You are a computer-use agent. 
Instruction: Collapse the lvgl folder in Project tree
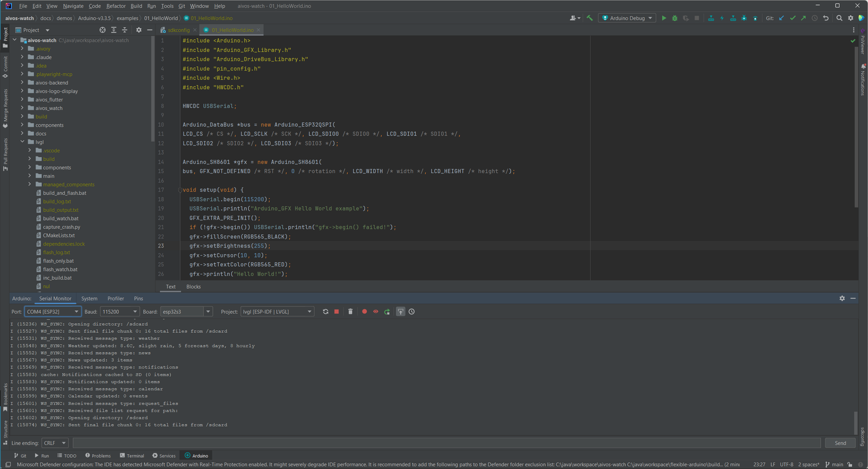pyautogui.click(x=22, y=142)
